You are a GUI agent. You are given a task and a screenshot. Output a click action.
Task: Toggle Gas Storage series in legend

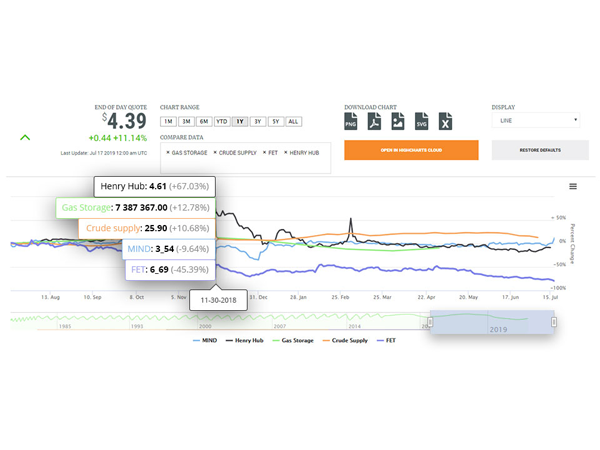point(293,341)
